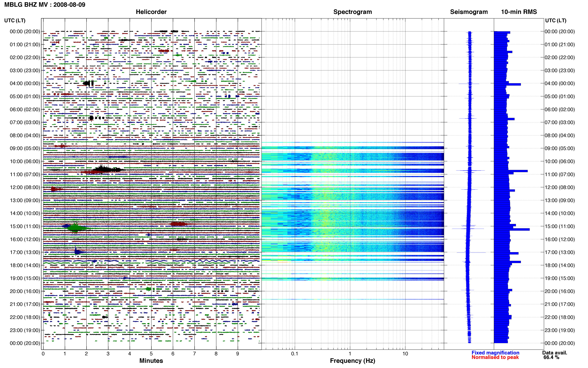
Task: Click the right 12:00 (08:00) time label
Action: click(560, 187)
